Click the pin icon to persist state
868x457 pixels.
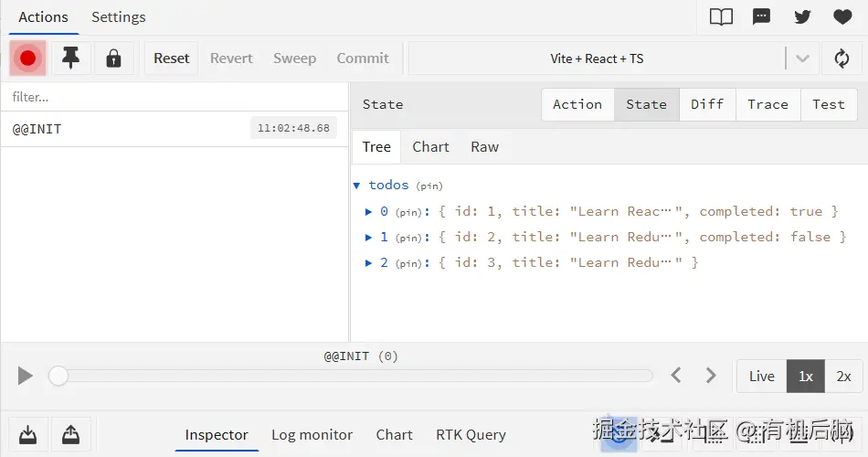70,58
